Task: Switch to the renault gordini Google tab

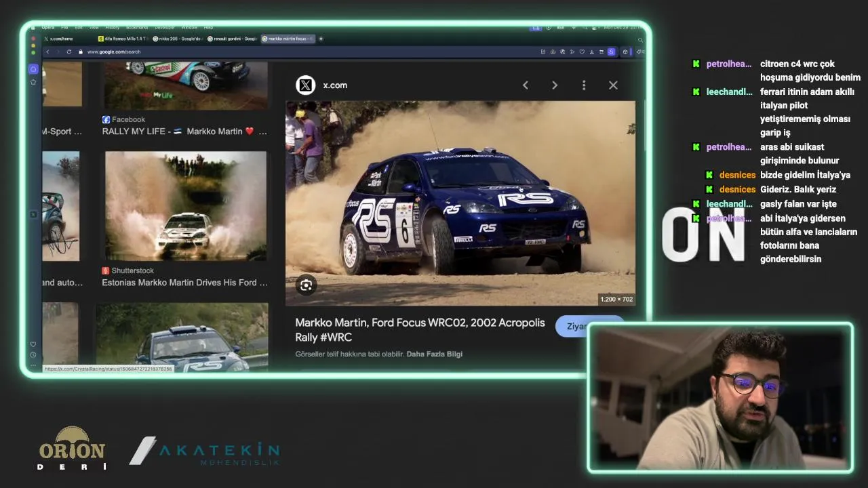Action: (x=232, y=39)
